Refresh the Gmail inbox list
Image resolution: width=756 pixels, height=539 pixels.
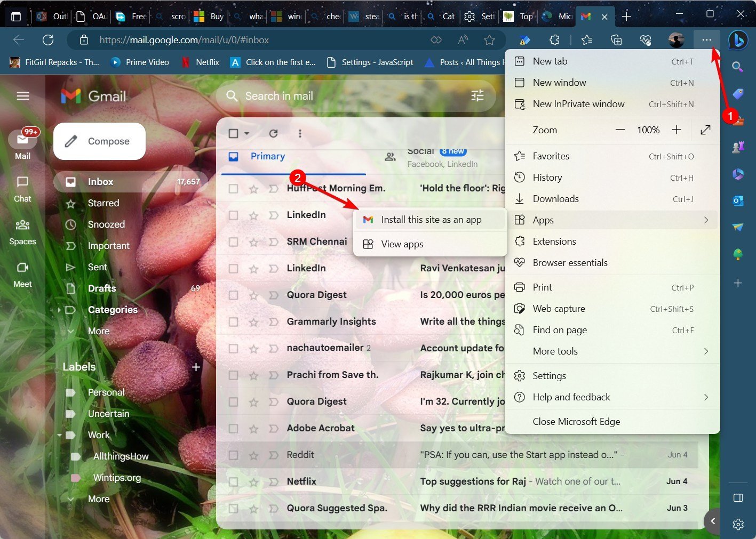tap(273, 133)
